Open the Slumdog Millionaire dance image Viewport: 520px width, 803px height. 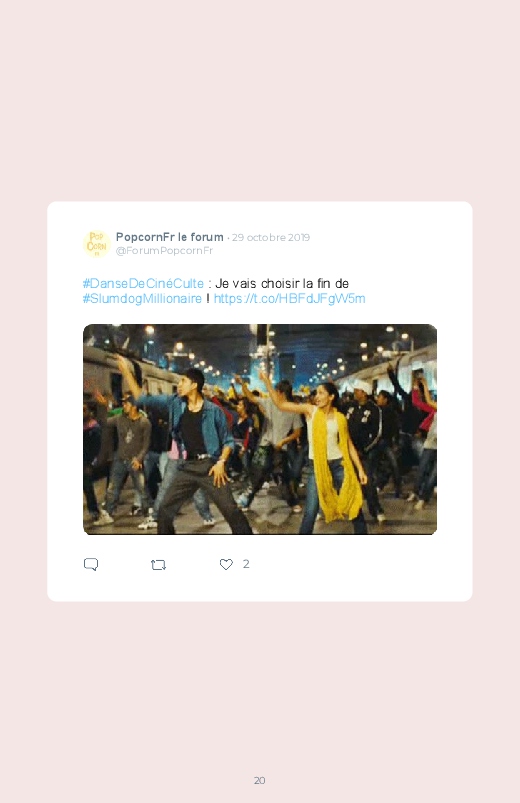260,429
